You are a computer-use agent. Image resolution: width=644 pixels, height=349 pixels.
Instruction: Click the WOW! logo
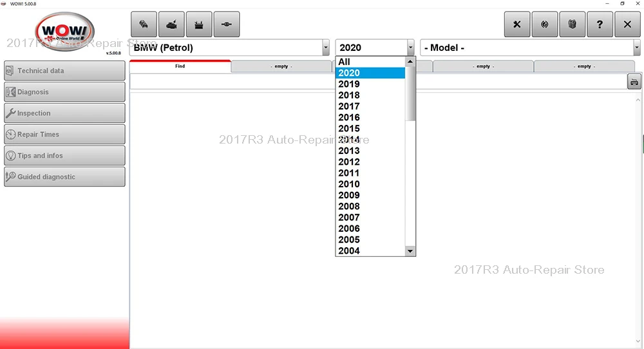pyautogui.click(x=65, y=32)
